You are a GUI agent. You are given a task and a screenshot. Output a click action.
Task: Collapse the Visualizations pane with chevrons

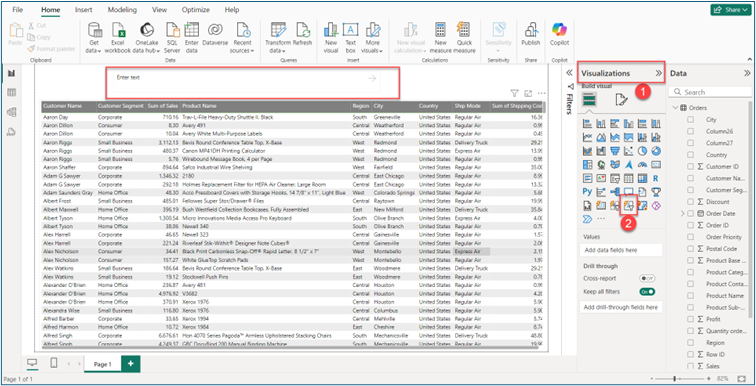[x=658, y=73]
